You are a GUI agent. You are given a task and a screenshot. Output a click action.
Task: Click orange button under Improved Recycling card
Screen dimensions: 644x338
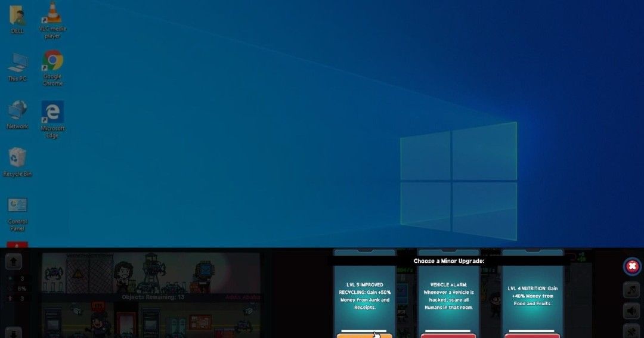(364, 335)
